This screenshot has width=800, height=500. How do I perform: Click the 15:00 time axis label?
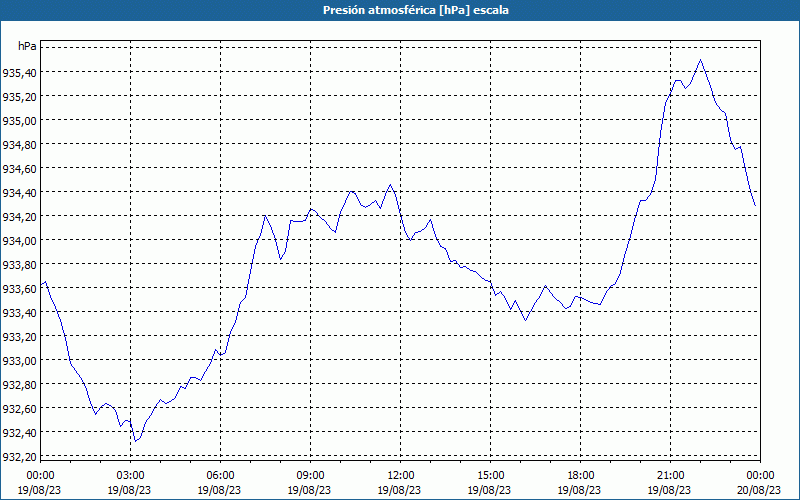(490, 476)
